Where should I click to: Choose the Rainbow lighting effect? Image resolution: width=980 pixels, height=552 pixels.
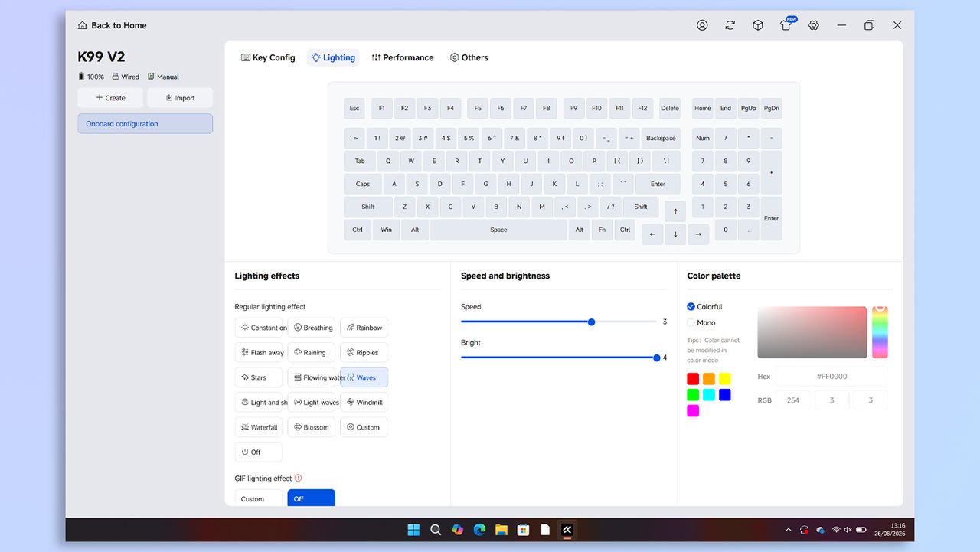(364, 328)
